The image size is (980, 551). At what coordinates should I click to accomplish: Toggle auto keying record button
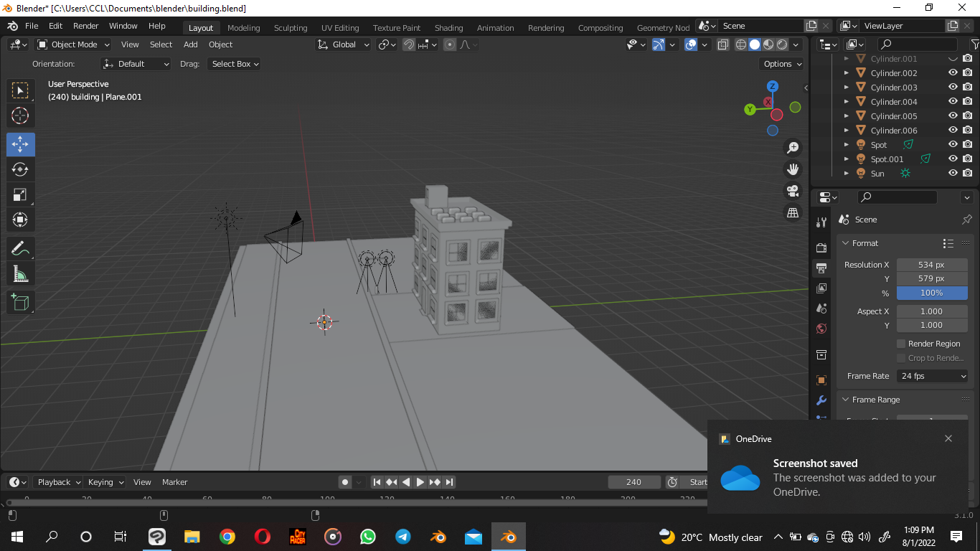pos(345,482)
